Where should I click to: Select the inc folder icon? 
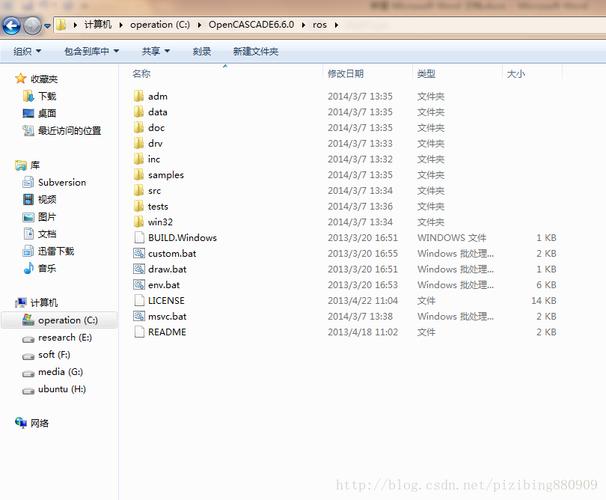click(x=139, y=159)
